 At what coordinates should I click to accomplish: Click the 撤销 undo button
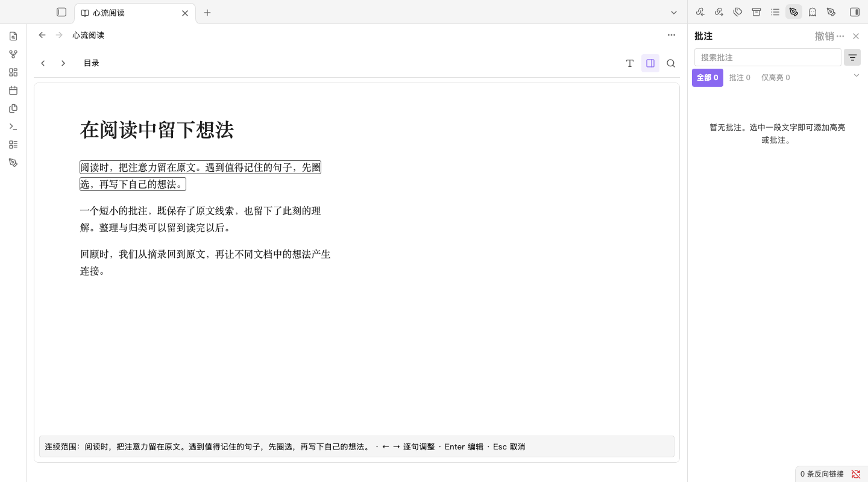pos(824,36)
